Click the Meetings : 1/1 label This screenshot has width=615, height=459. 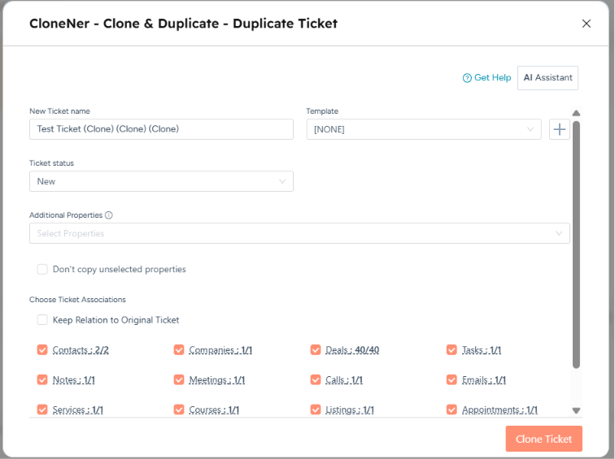click(217, 380)
